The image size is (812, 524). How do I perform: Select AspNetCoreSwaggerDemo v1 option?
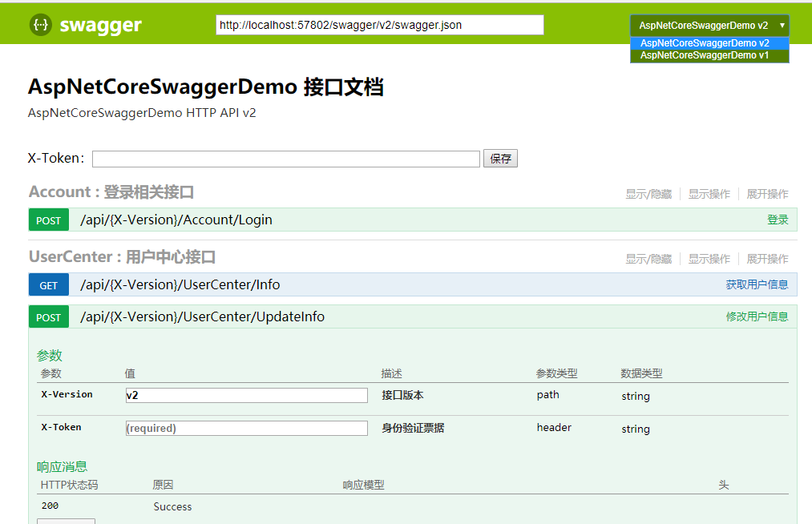pos(705,55)
